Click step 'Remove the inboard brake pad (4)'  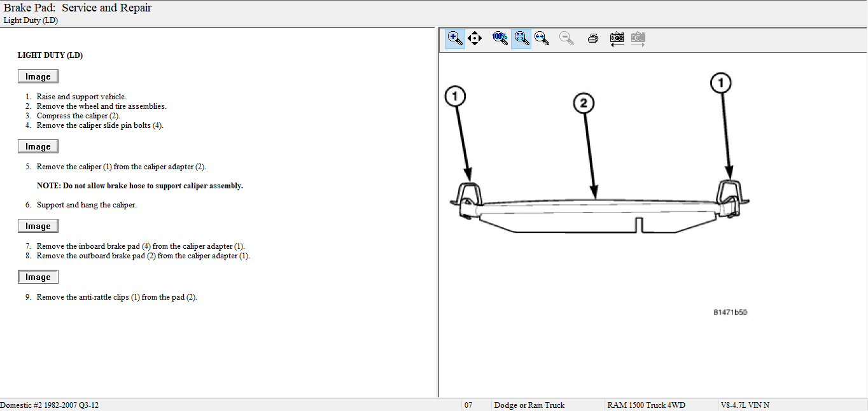coord(141,246)
